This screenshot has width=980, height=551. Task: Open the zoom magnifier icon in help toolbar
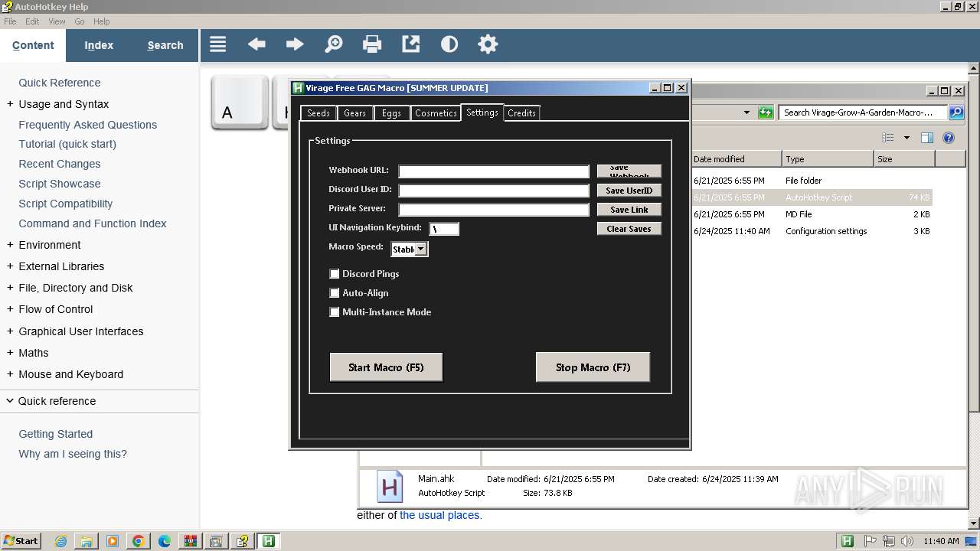[x=334, y=44]
